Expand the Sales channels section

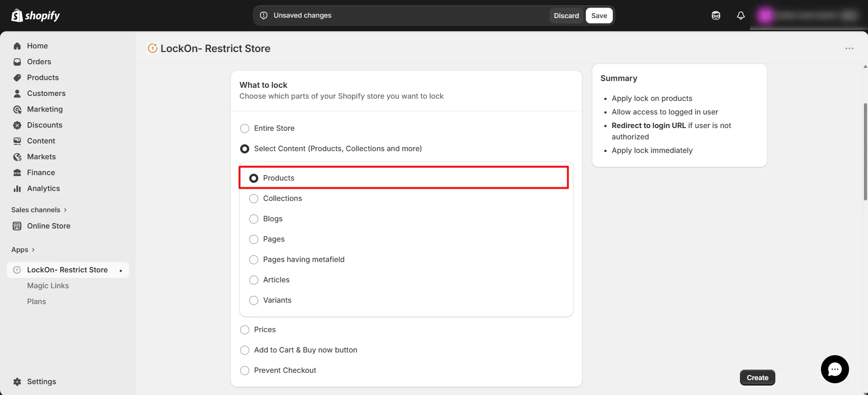pyautogui.click(x=39, y=210)
